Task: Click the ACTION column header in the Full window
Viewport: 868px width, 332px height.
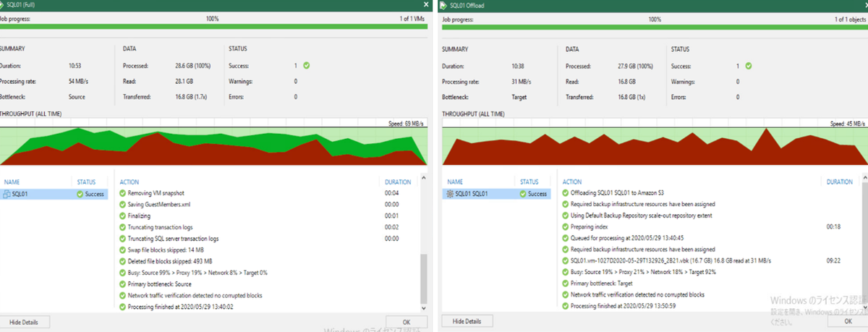Action: (x=129, y=182)
